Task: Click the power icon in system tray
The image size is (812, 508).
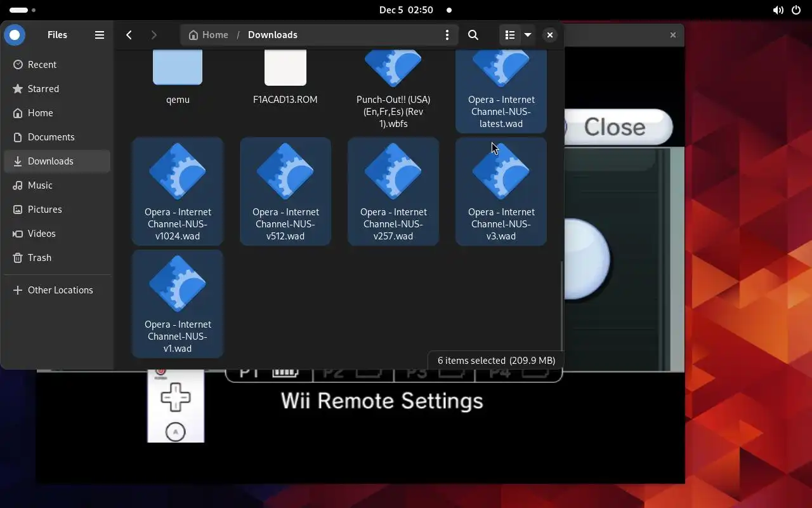Action: [797, 10]
